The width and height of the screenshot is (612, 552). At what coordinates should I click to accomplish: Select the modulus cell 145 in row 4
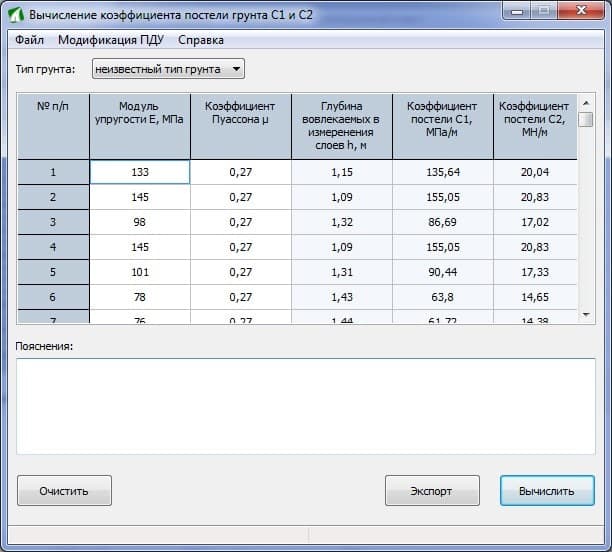140,247
